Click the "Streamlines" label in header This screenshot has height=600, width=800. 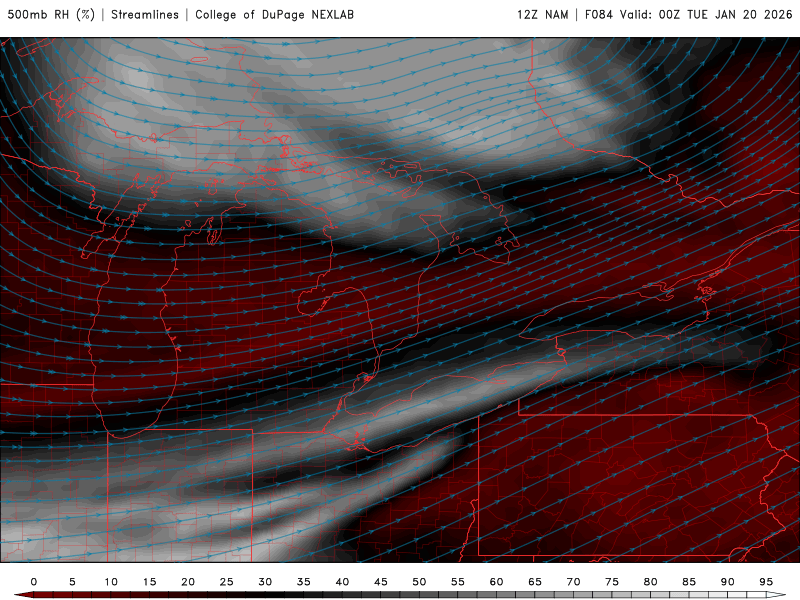click(145, 14)
